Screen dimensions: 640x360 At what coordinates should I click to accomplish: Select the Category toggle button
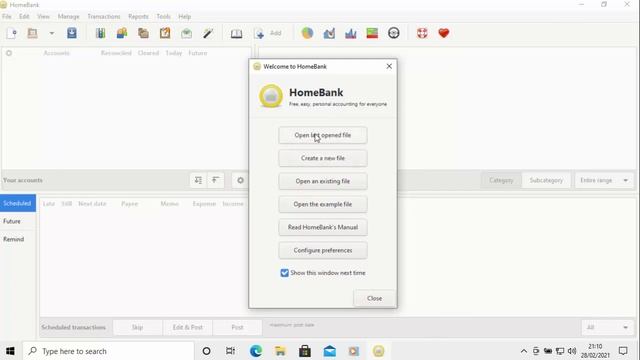501,180
